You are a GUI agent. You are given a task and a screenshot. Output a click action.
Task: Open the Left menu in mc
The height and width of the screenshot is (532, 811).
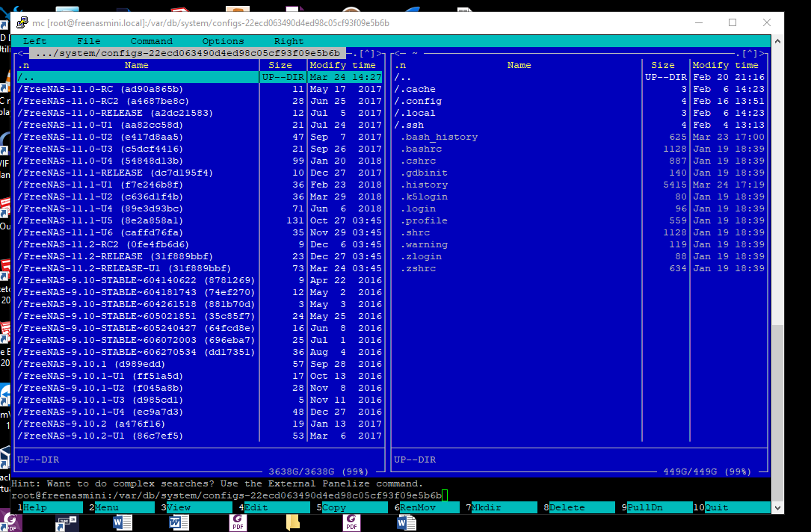34,41
